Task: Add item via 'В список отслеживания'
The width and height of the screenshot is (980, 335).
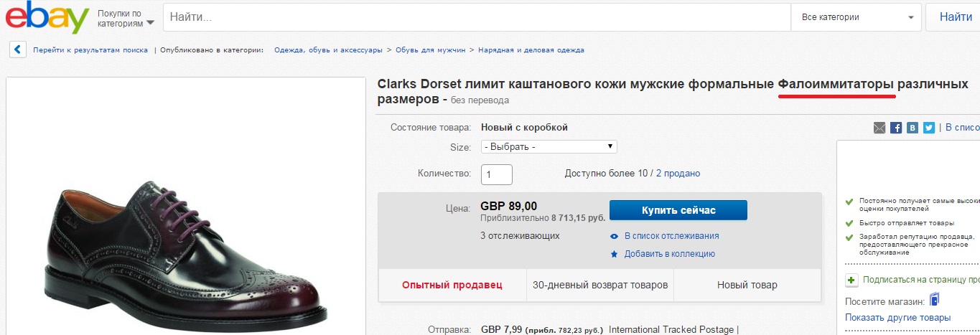Action: (x=671, y=236)
